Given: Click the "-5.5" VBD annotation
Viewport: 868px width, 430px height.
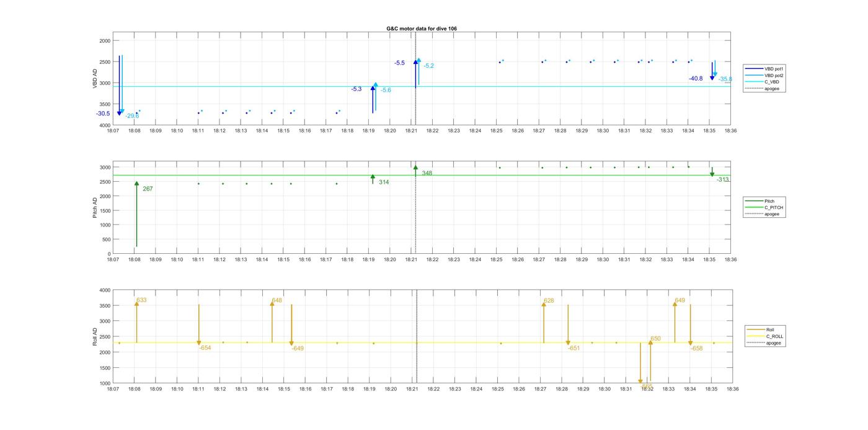Looking at the screenshot, I should click(x=400, y=63).
